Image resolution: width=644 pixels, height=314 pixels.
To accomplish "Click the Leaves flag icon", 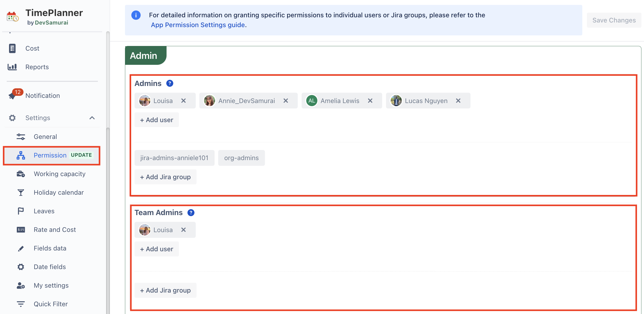I will click(21, 211).
